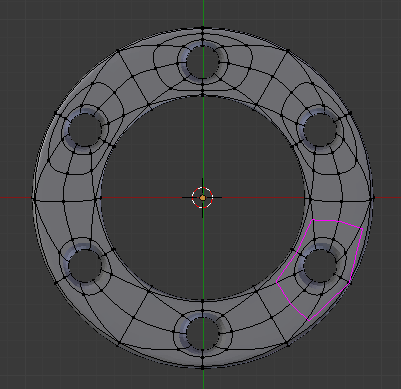Select the leftmost outer vertex on red axis
401x389 pixels.
(x=33, y=198)
